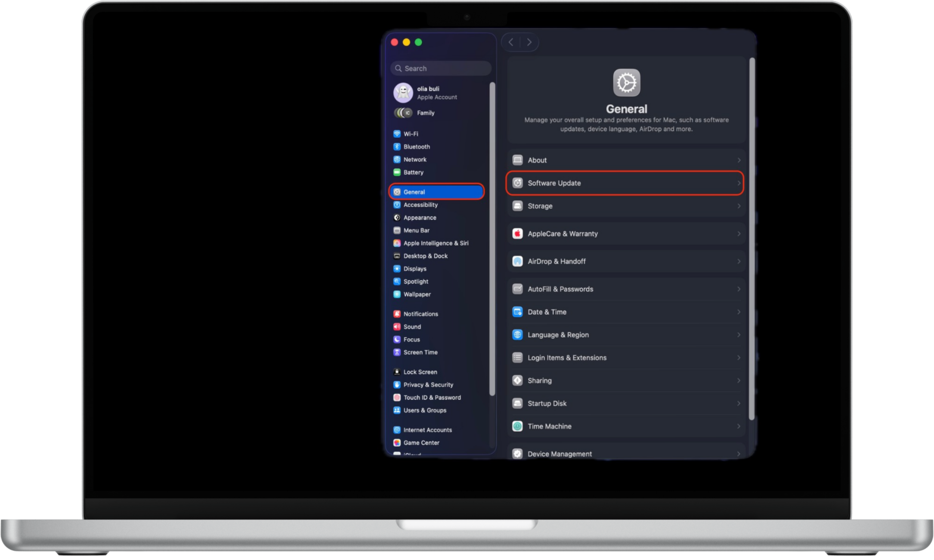Check Battery settings via its icon
Image resolution: width=934 pixels, height=560 pixels.
click(x=397, y=172)
